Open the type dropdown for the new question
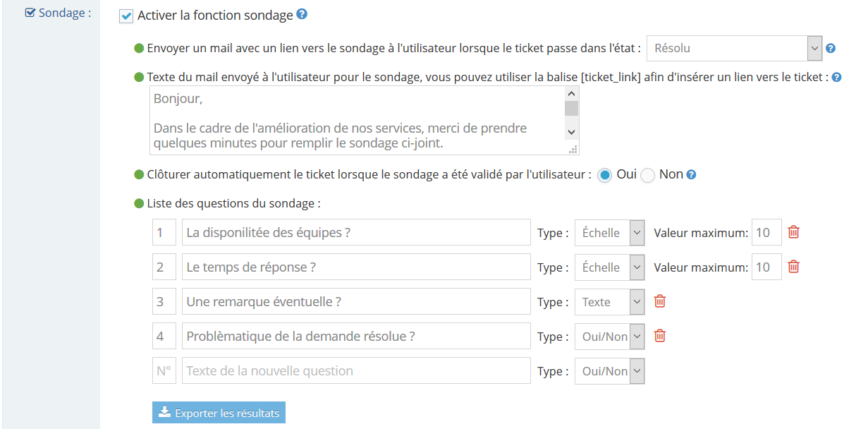Screen dimensions: 868x429 (x=610, y=371)
